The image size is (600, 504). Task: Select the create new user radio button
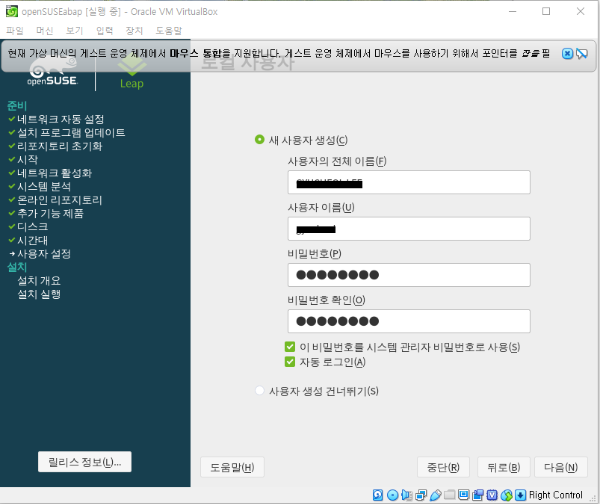[259, 140]
